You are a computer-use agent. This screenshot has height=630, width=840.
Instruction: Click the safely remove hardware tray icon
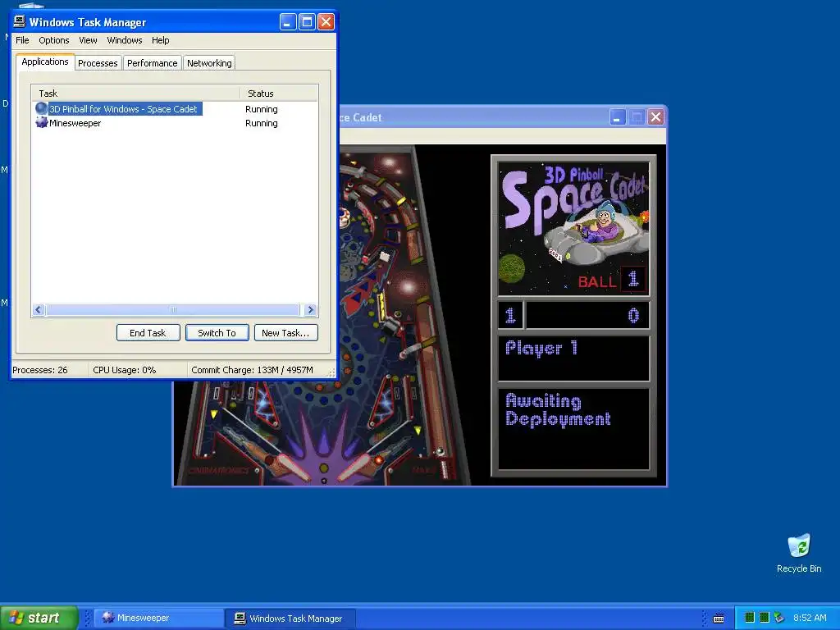coord(779,618)
